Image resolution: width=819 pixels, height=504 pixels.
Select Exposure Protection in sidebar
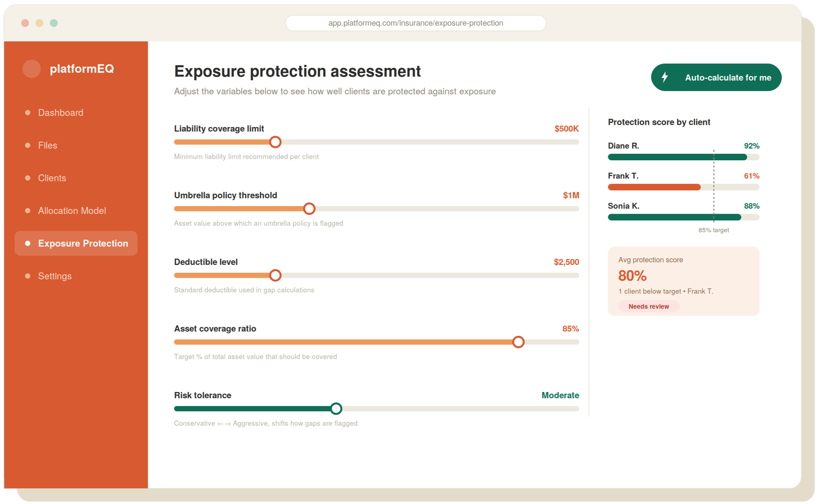pos(76,243)
